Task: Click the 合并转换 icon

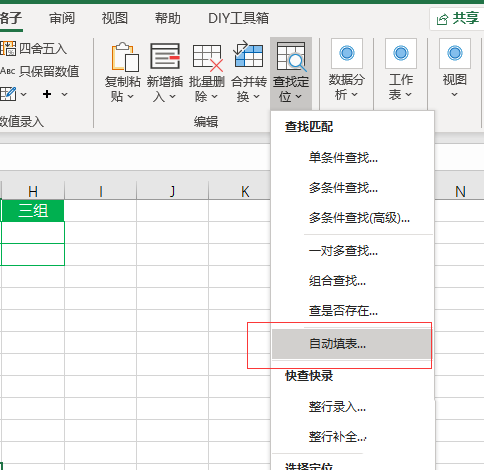Action: point(248,55)
